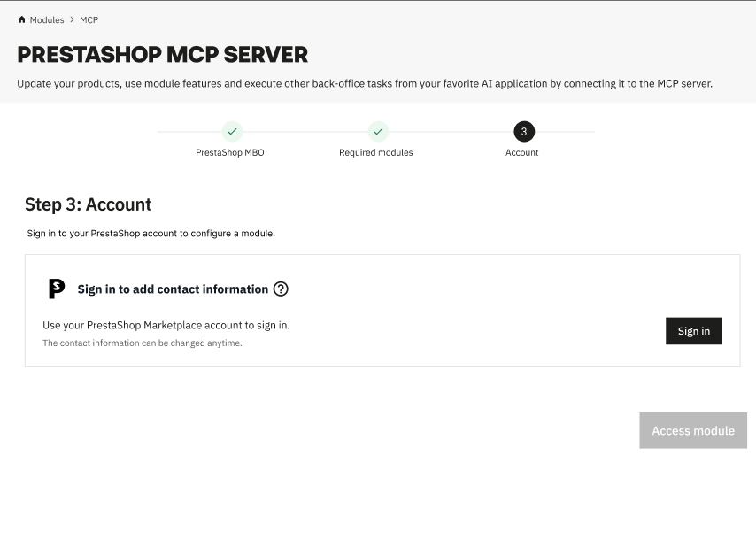Click the MCP server description paragraph
Screen dimensions: 756x555
[365, 83]
